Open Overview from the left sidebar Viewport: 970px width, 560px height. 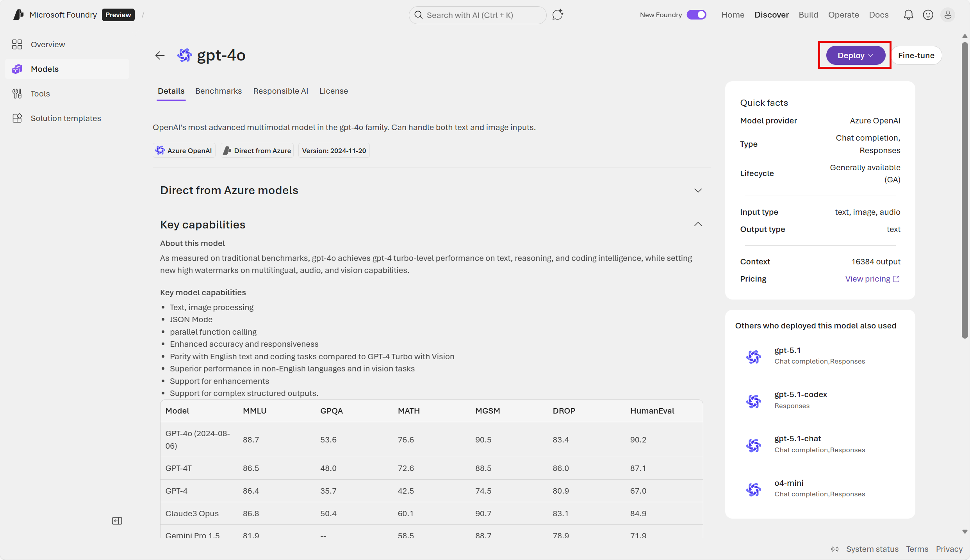[48, 44]
